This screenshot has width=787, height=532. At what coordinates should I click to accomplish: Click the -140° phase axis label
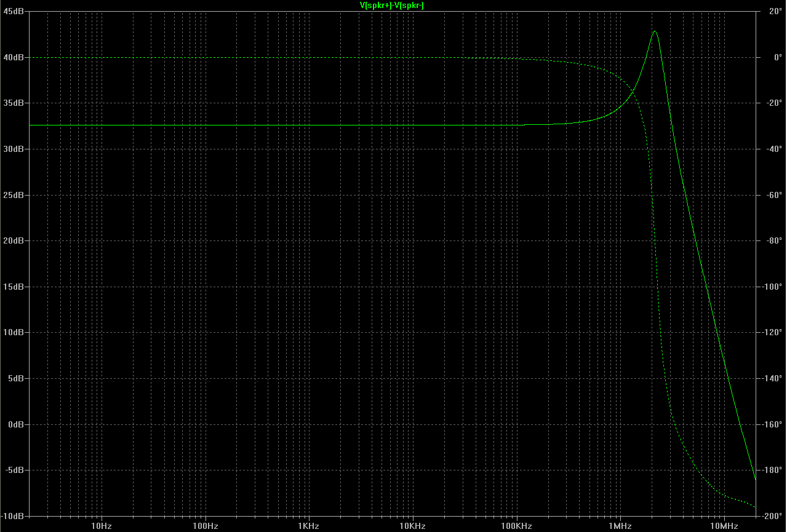pyautogui.click(x=772, y=378)
